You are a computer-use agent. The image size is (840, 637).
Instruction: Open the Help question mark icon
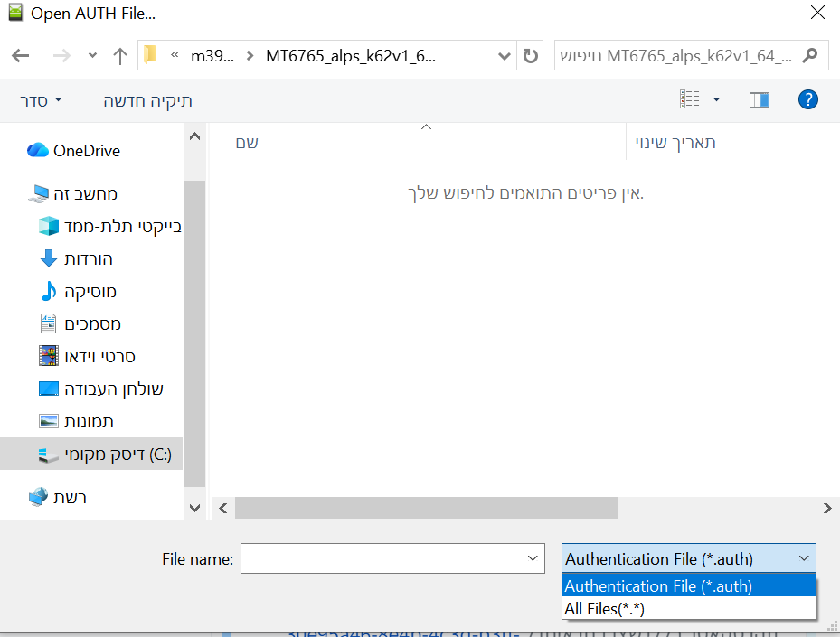807,99
